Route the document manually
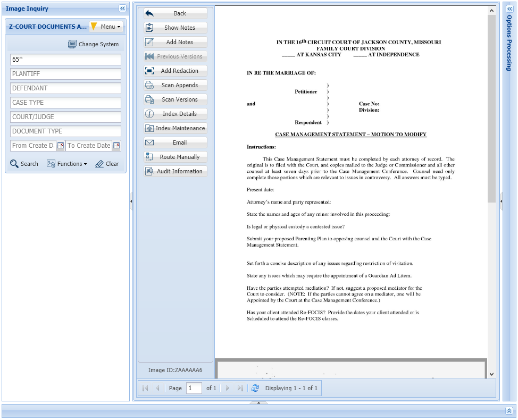Image resolution: width=518 pixels, height=420 pixels. 175,156
